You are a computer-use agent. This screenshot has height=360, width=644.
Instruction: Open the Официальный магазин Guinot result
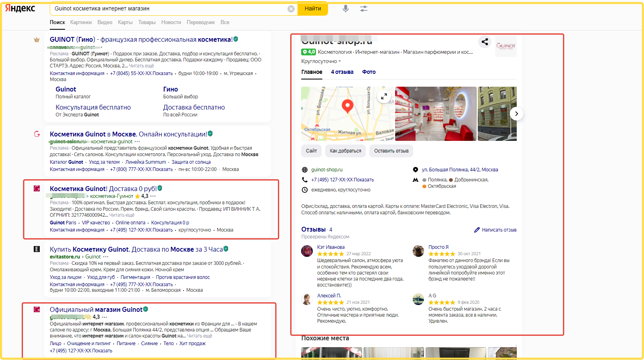[x=96, y=309]
